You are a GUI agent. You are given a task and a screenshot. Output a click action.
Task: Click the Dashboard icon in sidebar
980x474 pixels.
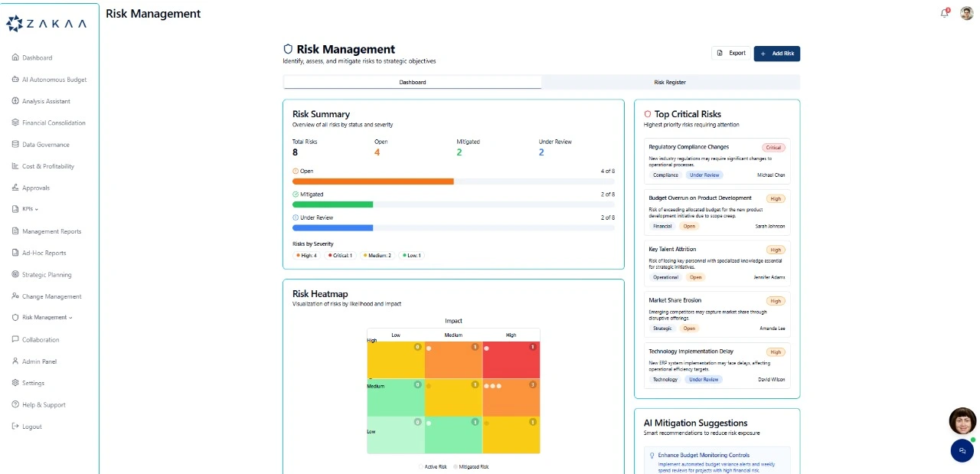point(15,58)
